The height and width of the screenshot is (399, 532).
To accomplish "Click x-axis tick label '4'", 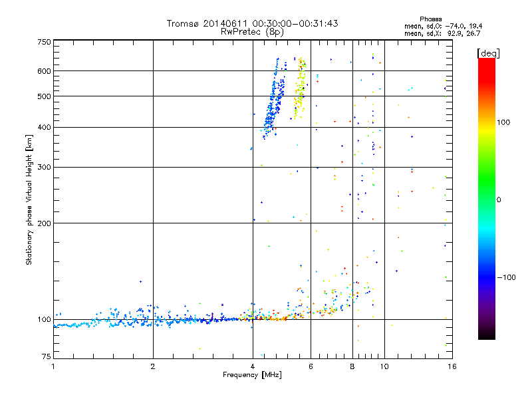I will point(253,366).
